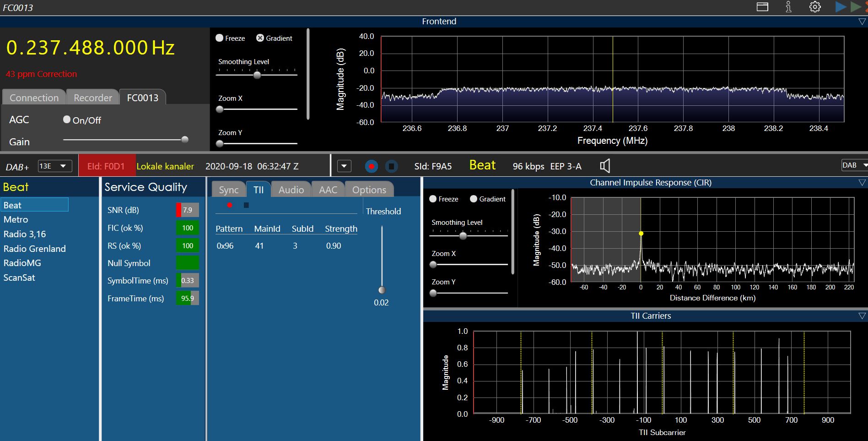
Task: Collapse the TII Carriers panel
Action: click(862, 316)
